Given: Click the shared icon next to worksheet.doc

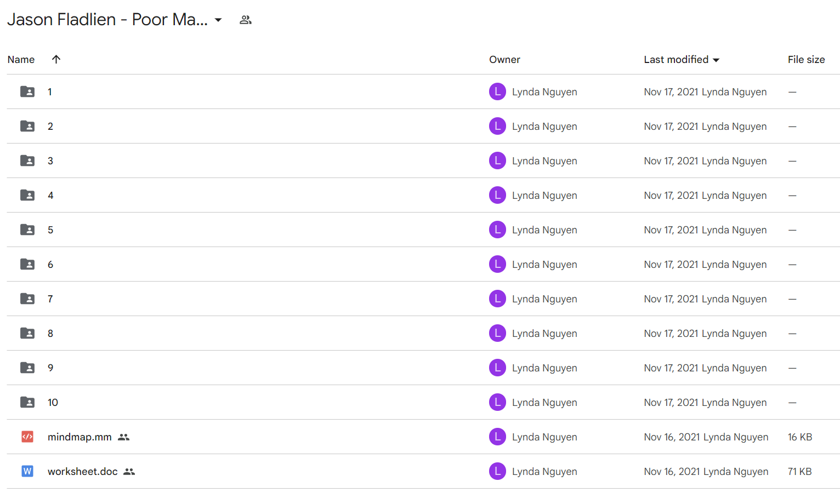Looking at the screenshot, I should [x=129, y=472].
